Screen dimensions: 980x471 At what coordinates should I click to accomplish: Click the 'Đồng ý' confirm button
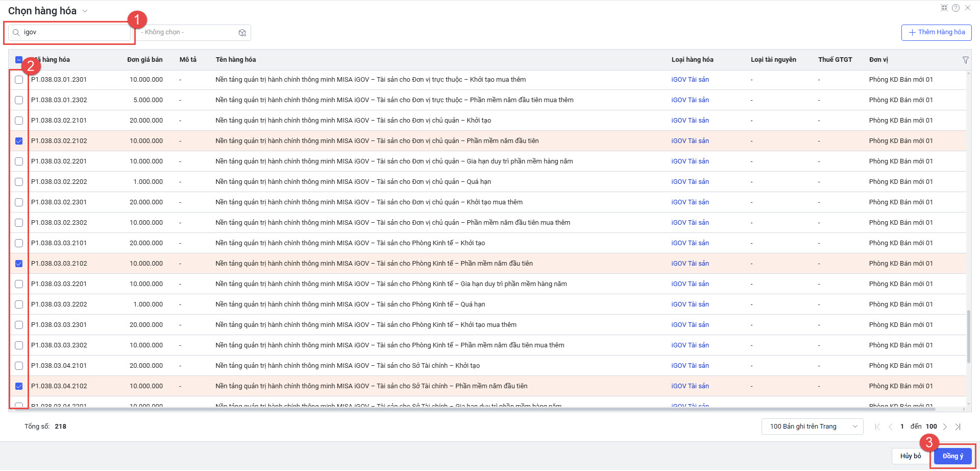952,456
